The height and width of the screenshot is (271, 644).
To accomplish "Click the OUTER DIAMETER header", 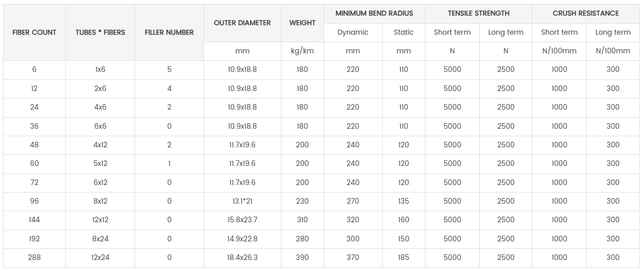I will tap(242, 23).
